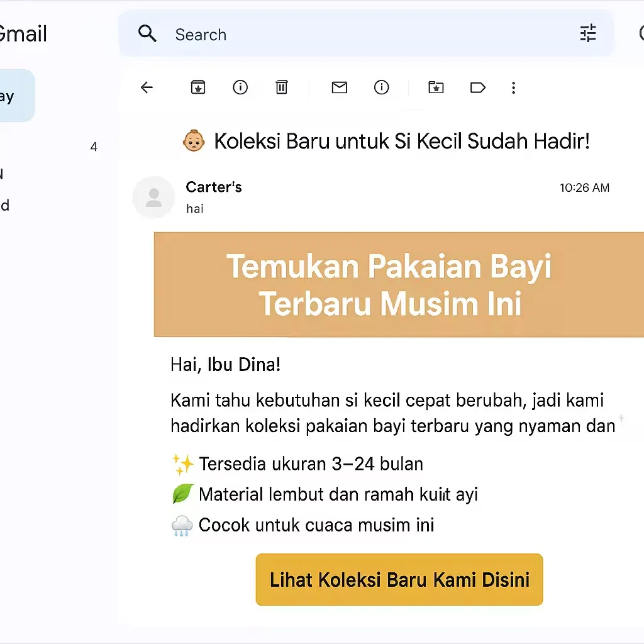This screenshot has width=644, height=644.
Task: Delete the email with the trash icon
Action: tap(282, 88)
